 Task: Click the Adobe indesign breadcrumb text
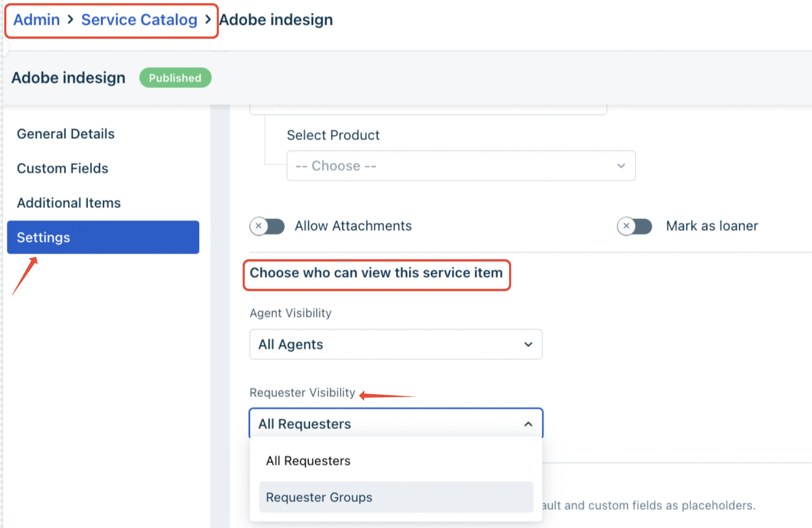click(x=276, y=20)
